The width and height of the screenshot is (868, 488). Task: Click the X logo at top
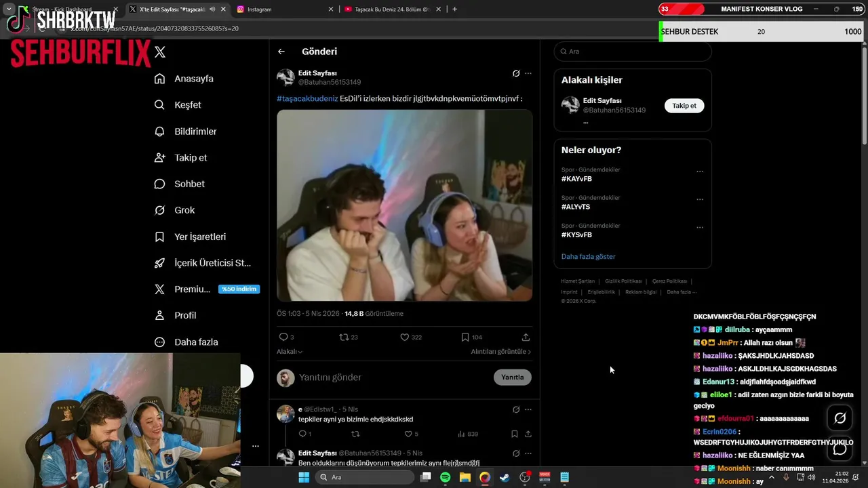[x=160, y=52]
